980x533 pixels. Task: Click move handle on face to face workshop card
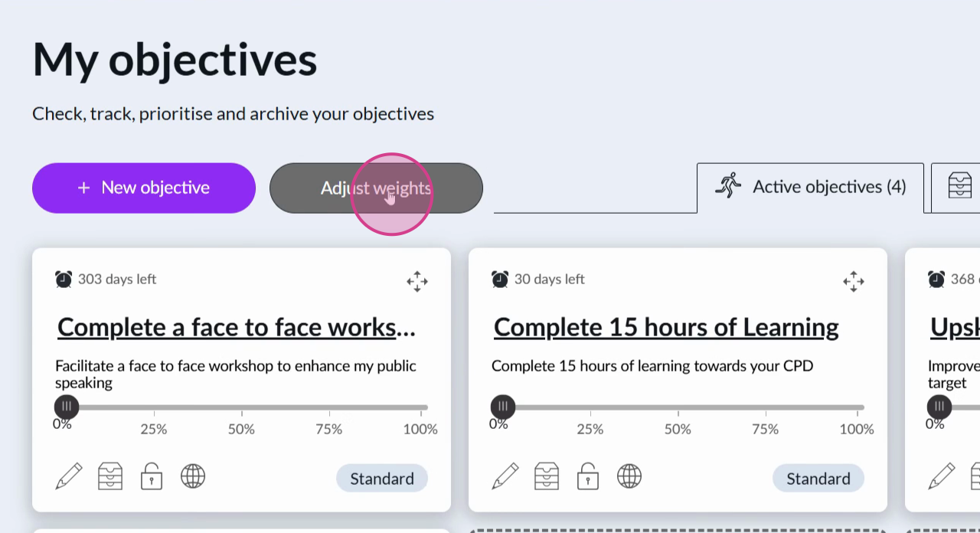click(417, 281)
